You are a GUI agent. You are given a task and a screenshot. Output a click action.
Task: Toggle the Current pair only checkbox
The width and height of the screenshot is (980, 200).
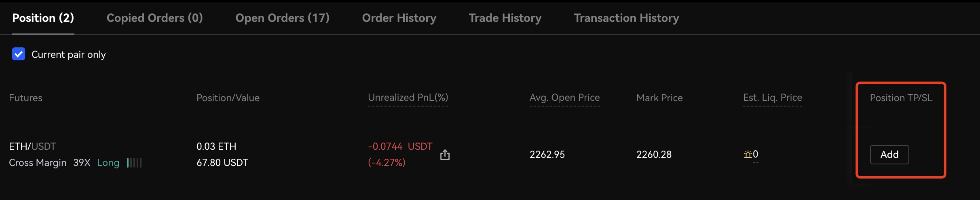(x=19, y=54)
